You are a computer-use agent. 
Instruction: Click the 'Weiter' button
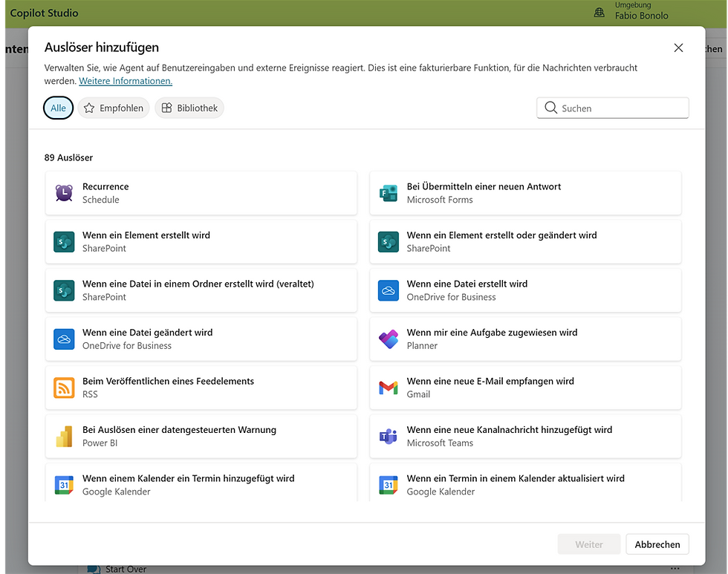point(589,544)
